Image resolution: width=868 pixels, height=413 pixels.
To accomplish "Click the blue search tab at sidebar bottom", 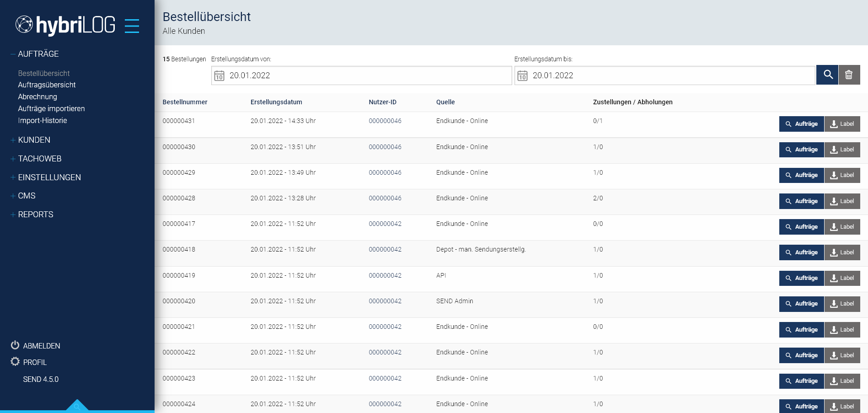I will [x=77, y=406].
